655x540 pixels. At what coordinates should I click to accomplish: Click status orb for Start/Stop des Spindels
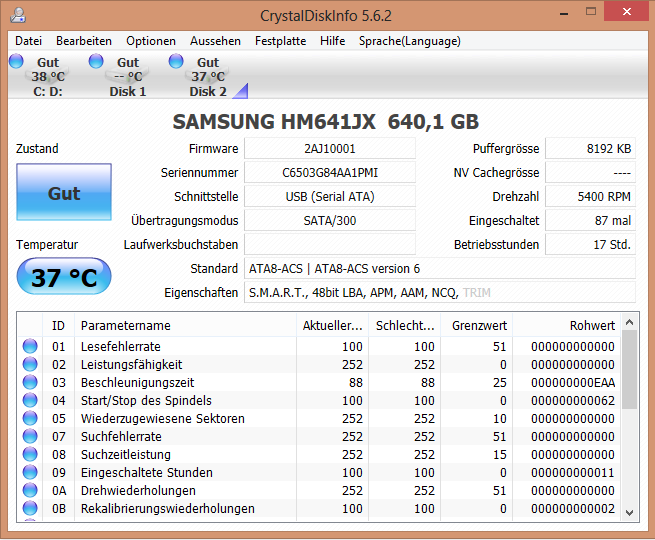coord(30,400)
